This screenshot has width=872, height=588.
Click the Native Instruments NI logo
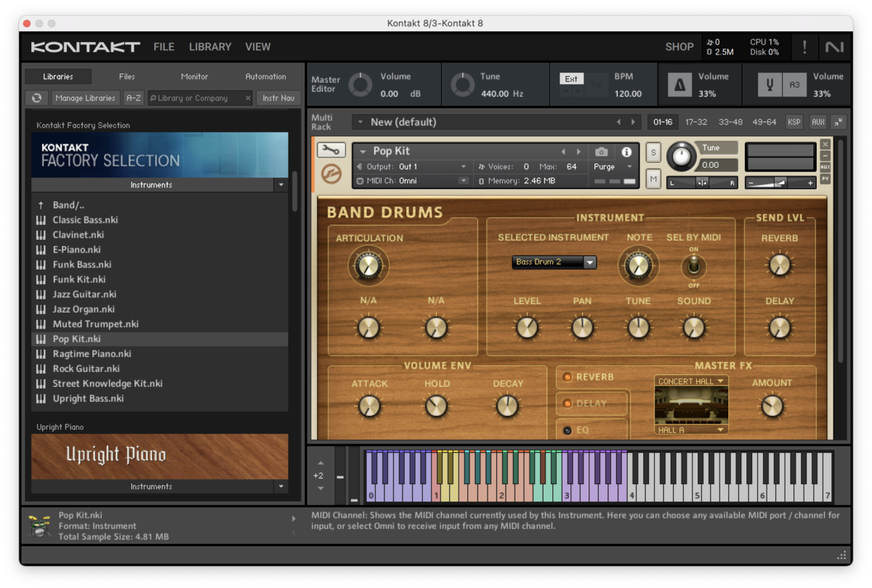click(x=834, y=47)
